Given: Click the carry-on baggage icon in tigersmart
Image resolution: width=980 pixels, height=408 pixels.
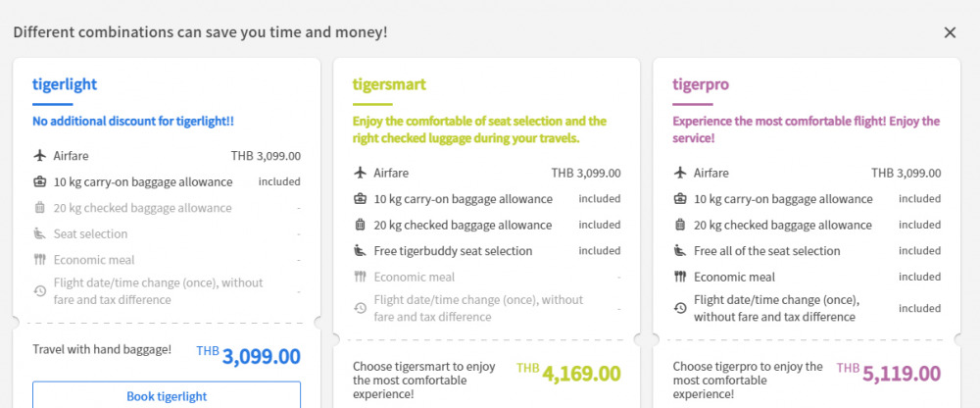Looking at the screenshot, I should tap(360, 199).
